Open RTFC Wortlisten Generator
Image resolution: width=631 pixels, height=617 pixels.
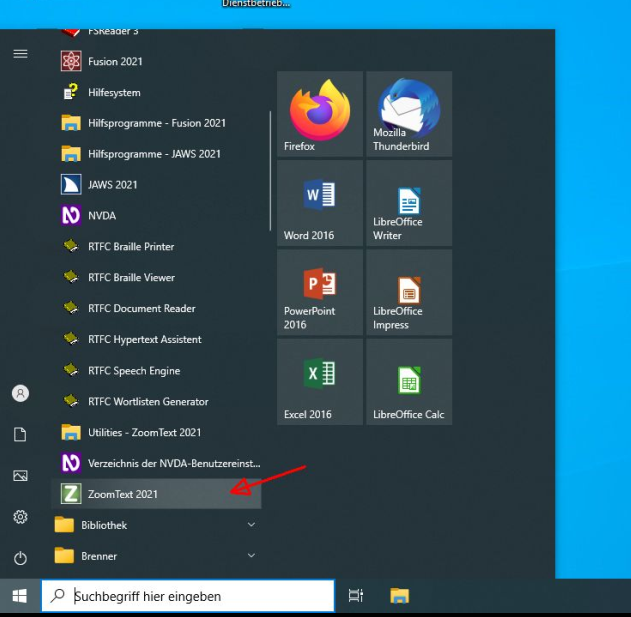pos(156,402)
